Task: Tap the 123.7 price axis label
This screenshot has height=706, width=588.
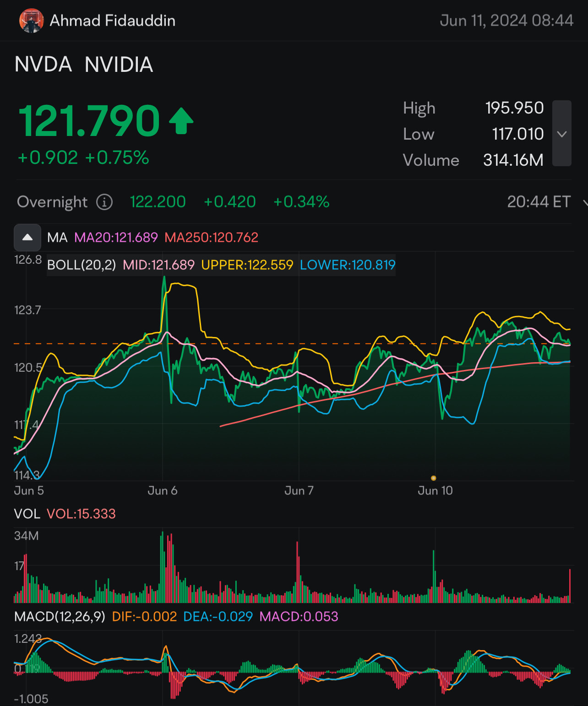Action: 27,310
